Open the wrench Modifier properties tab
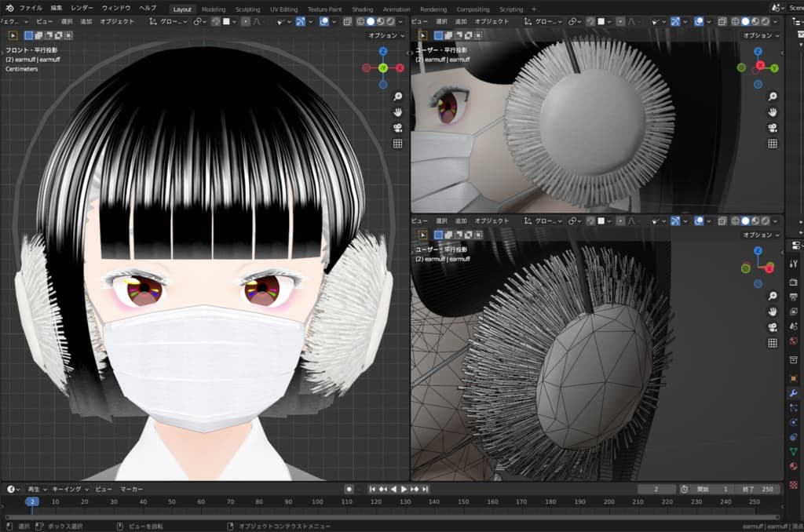Screen dimensions: 804x532 click(x=793, y=392)
